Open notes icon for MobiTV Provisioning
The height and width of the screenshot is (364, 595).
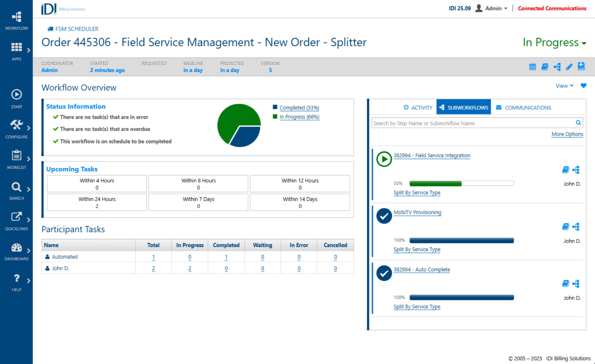click(565, 227)
